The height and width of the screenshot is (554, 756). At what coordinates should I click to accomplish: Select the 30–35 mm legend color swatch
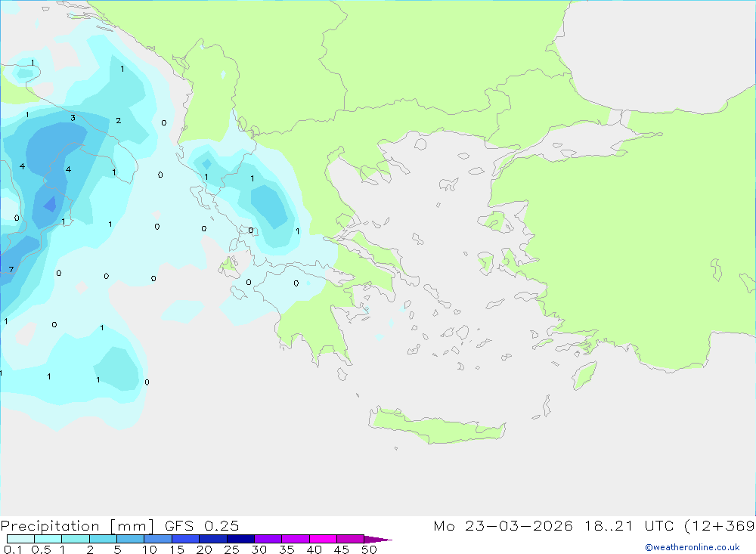pos(268,539)
